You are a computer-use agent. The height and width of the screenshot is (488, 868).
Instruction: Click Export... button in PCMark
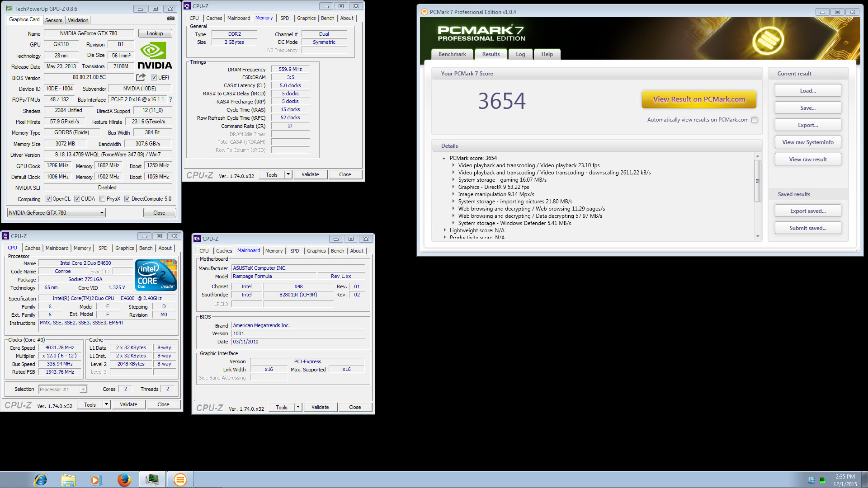point(808,125)
